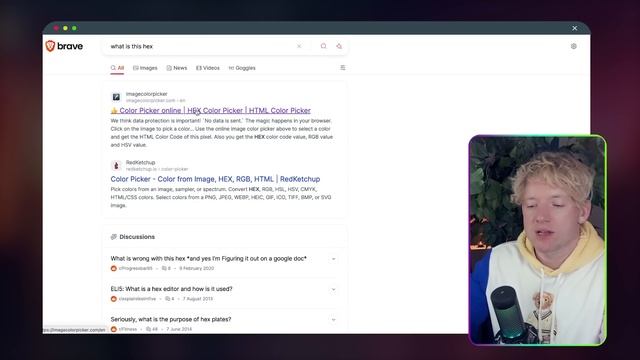Open settings gear icon at top right
640x360 pixels.
click(x=573, y=46)
